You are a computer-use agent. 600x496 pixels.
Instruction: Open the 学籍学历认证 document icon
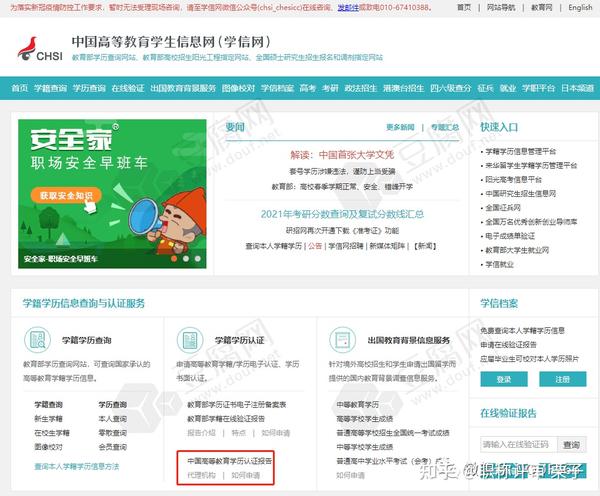tap(190, 339)
